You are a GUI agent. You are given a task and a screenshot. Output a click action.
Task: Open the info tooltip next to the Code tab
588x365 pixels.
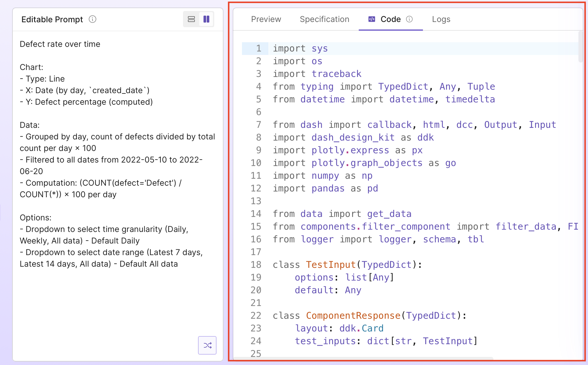[x=410, y=19]
